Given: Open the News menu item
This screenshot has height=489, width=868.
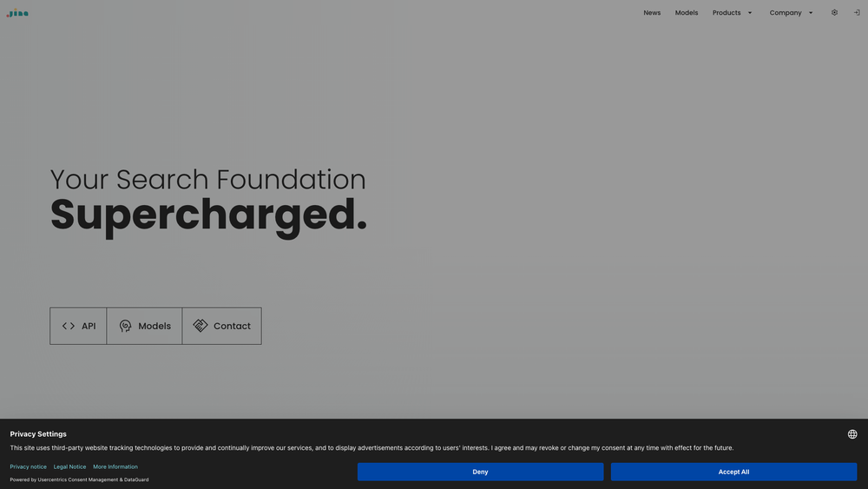Looking at the screenshot, I should [652, 13].
